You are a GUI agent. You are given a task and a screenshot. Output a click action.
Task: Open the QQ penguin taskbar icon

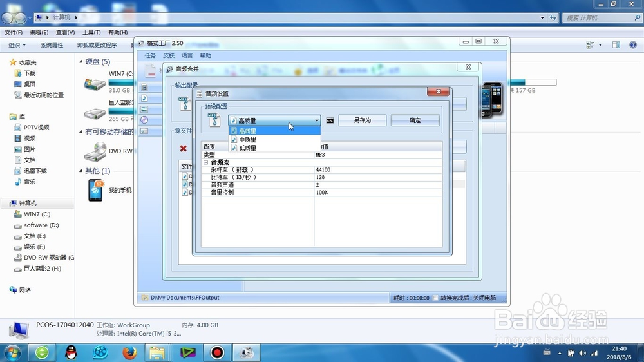coord(71,352)
